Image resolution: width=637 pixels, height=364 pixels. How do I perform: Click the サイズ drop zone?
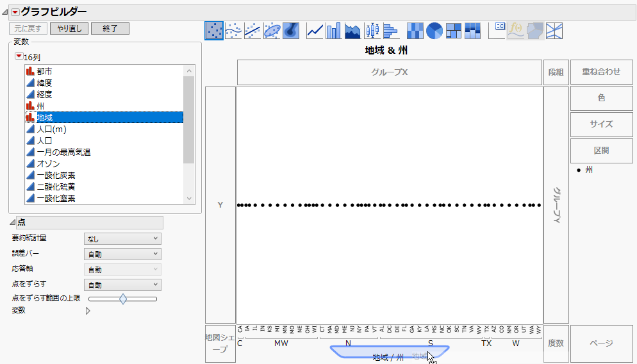pyautogui.click(x=601, y=124)
